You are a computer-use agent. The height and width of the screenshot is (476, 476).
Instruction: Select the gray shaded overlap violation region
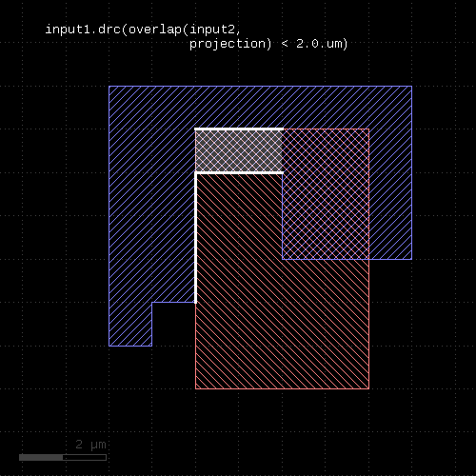pos(239,151)
